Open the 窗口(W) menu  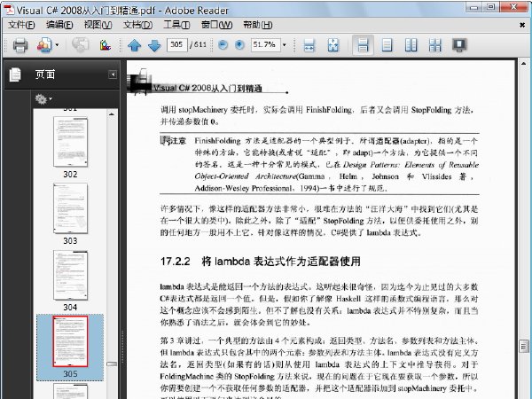(216, 25)
